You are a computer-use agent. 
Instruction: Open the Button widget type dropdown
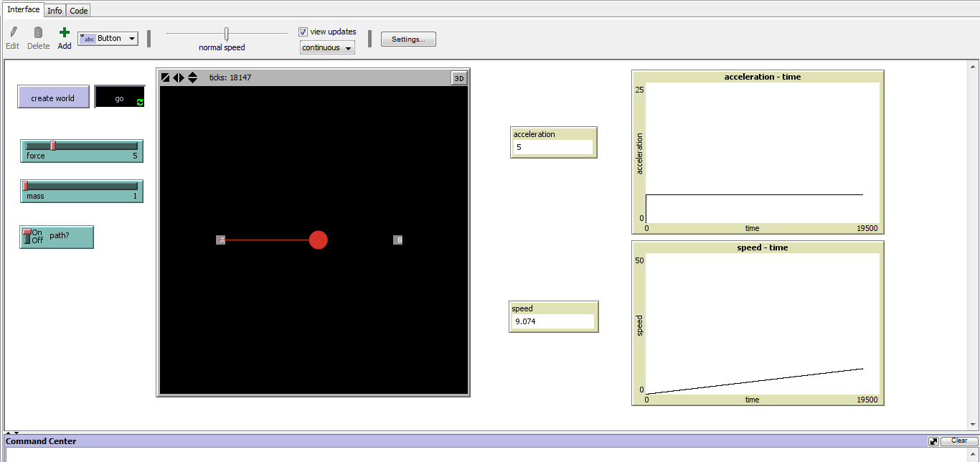coord(108,39)
